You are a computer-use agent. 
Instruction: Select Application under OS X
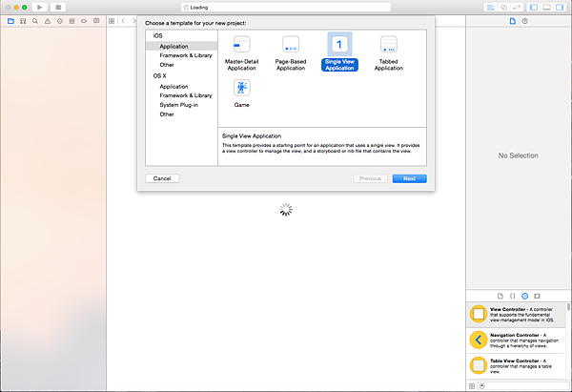coord(174,87)
